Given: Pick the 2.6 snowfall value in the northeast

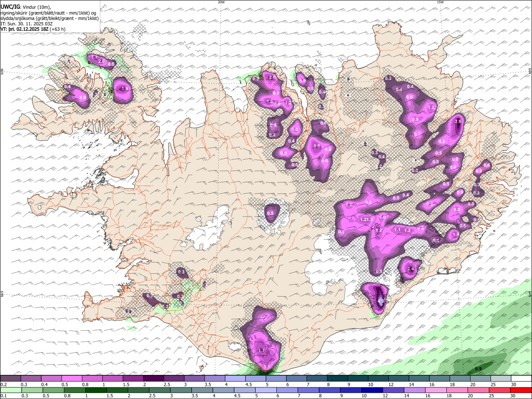Looking at the screenshot, I should coord(458,121).
